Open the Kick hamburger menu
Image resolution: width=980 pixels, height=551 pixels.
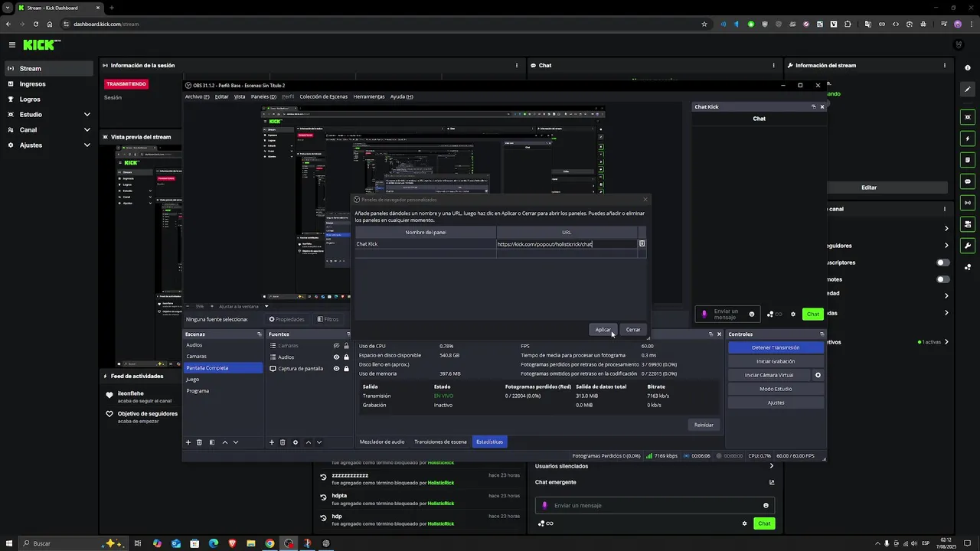click(x=11, y=45)
